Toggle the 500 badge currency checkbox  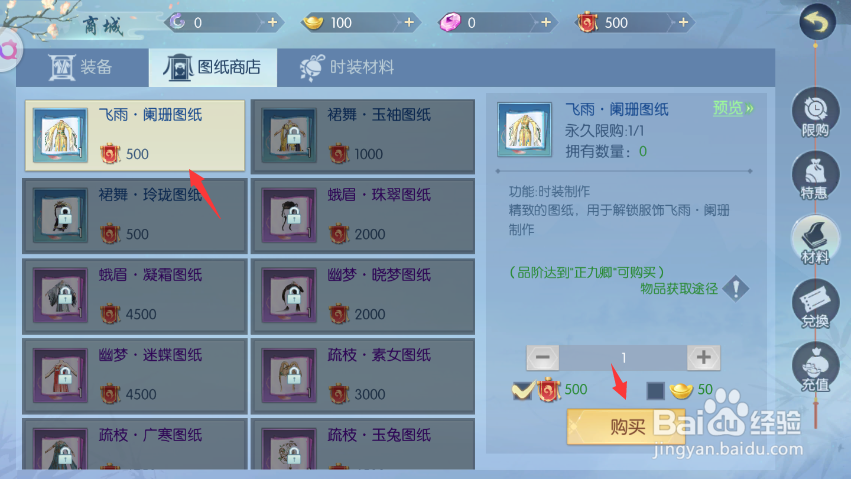(x=522, y=389)
